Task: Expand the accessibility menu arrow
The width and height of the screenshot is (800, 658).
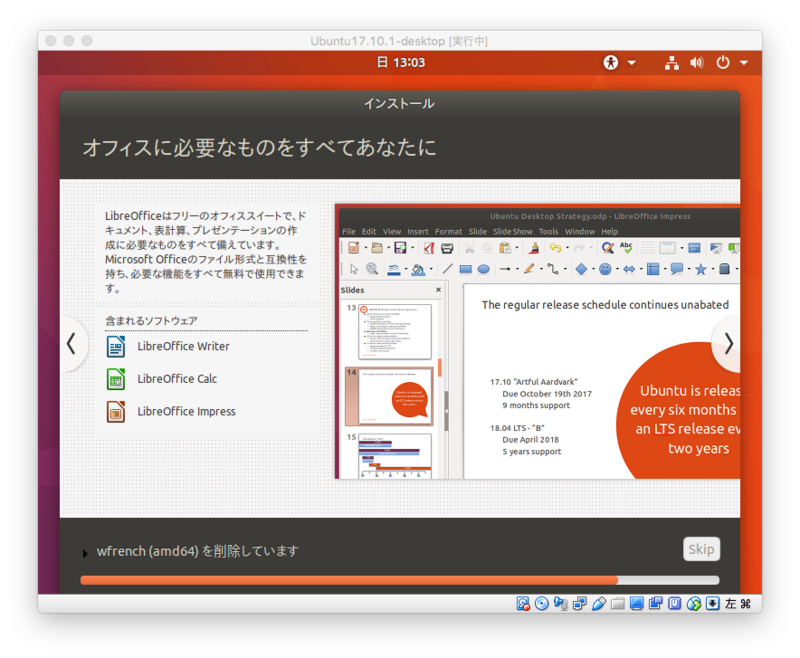Action: pyautogui.click(x=632, y=63)
